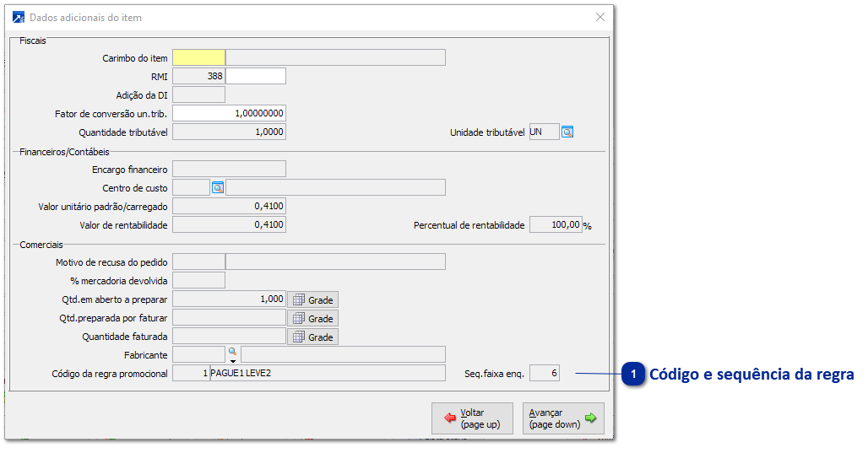Click the RMI field showing 388
Viewport: 868px width, 453px height.
tap(198, 76)
